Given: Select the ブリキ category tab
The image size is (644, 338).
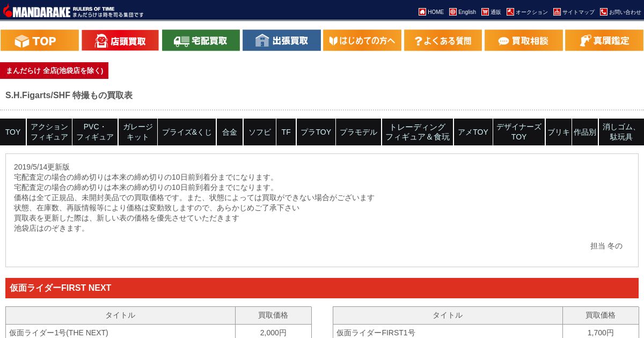Looking at the screenshot, I should pos(559,132).
